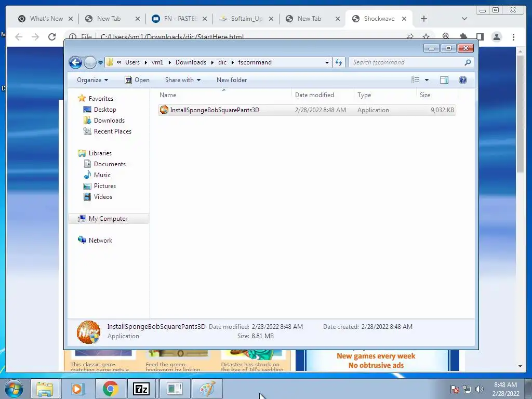Select the dic breadcrumb segment
This screenshot has height=399, width=532.
coord(222,62)
